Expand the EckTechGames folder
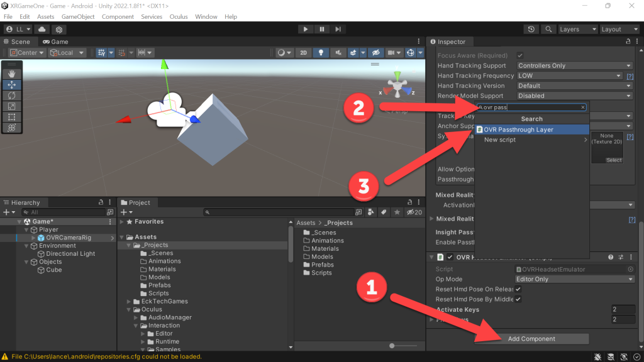This screenshot has width=644, height=362. [129, 302]
